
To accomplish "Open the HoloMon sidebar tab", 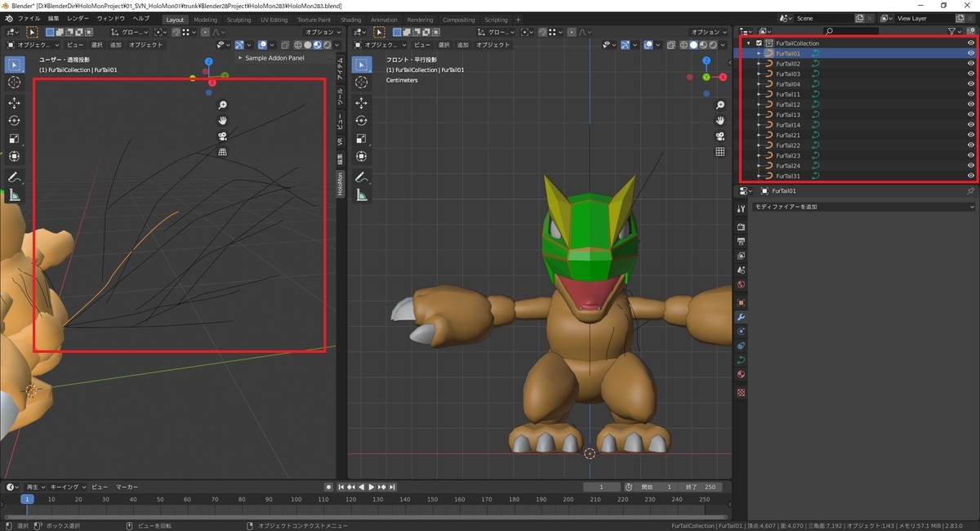I will [x=341, y=184].
